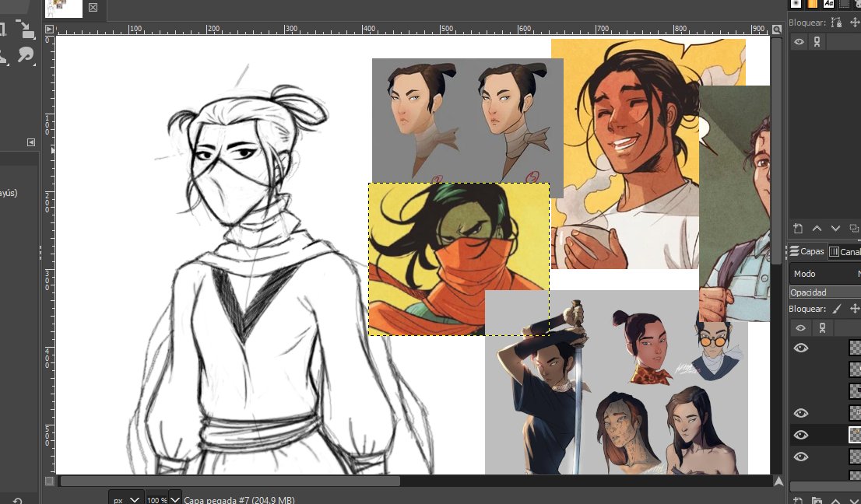Select the highlighted layer's thumbnail

tap(855, 435)
